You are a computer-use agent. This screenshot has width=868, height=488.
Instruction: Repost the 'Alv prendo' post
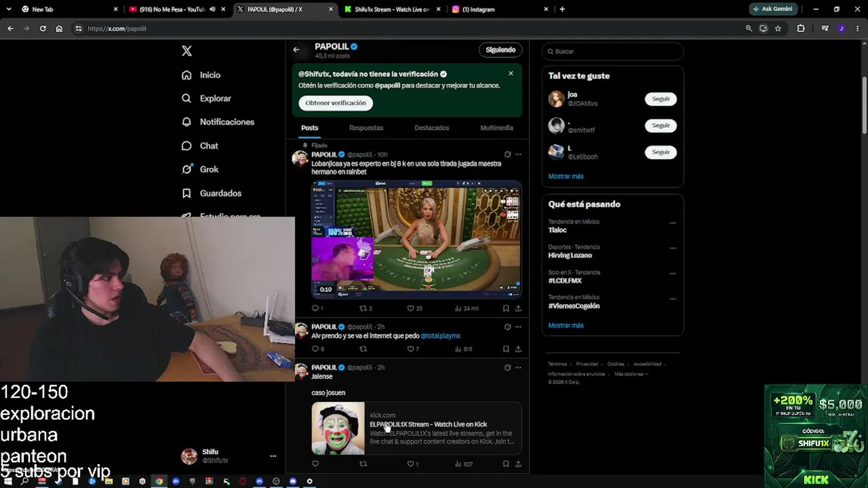coord(363,349)
